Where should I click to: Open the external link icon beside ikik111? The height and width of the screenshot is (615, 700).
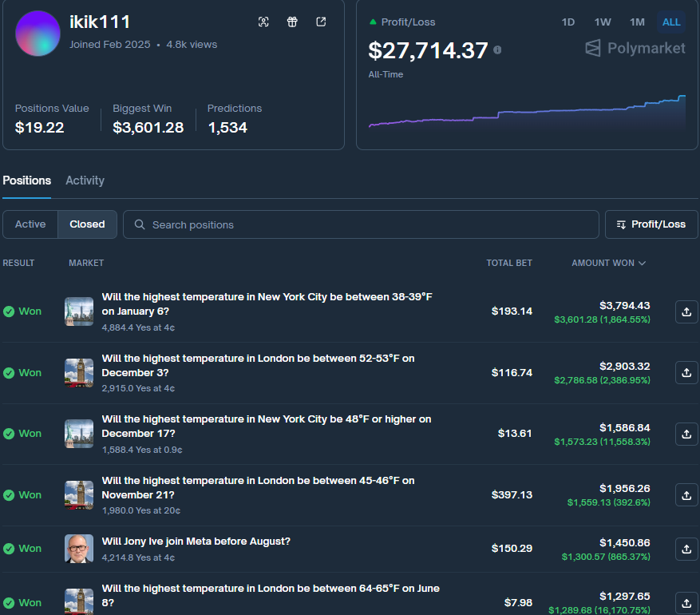pyautogui.click(x=321, y=22)
